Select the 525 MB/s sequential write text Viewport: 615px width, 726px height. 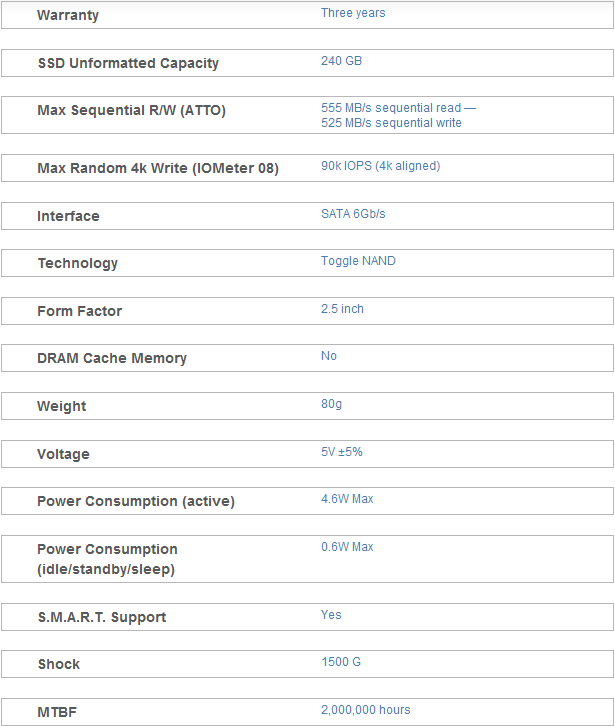391,123
